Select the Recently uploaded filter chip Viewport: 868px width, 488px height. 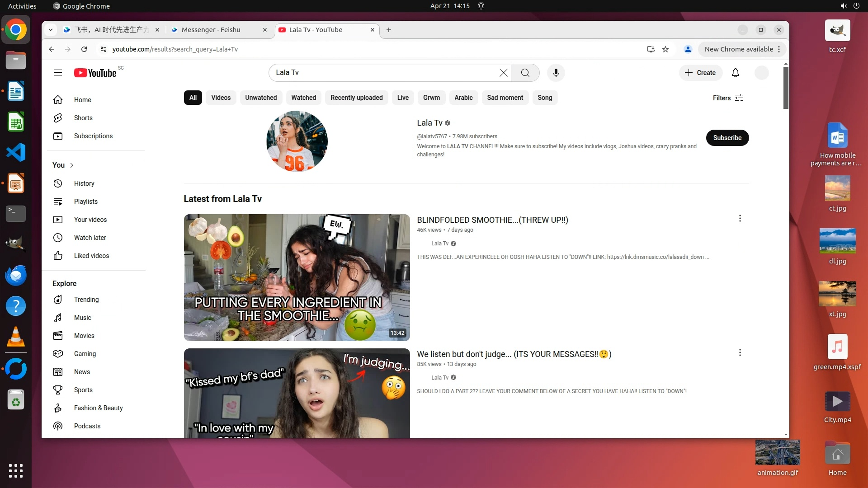coord(356,98)
